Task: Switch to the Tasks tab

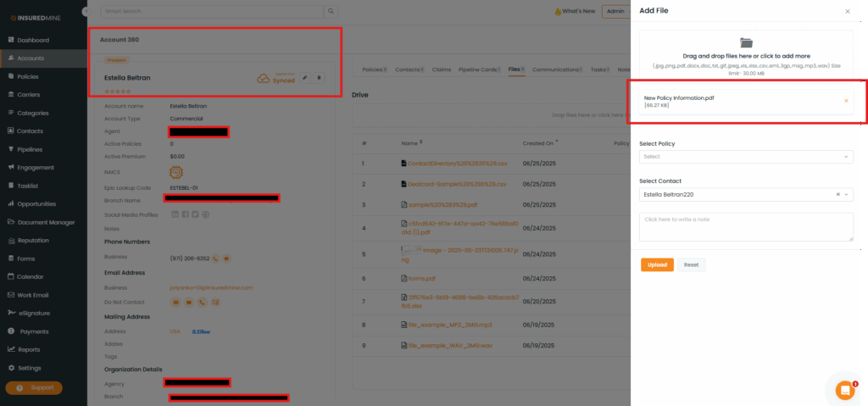Action: tap(600, 70)
